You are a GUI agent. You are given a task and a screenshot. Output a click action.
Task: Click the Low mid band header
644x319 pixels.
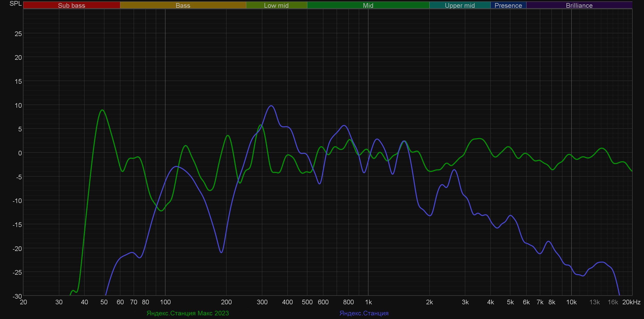click(x=276, y=5)
